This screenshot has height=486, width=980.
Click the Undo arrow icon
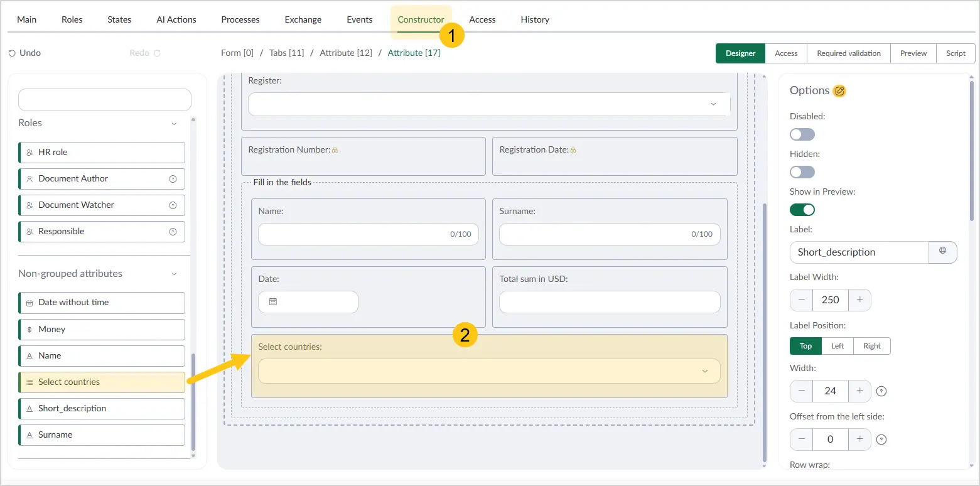12,53
